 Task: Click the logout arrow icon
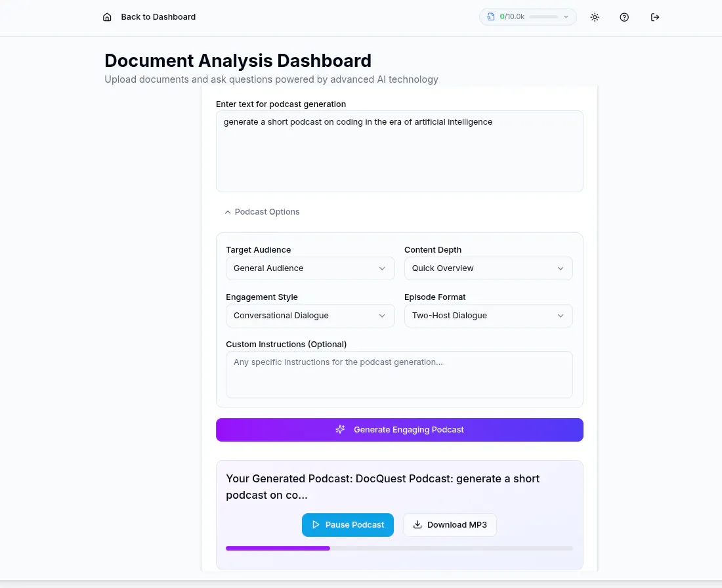654,17
